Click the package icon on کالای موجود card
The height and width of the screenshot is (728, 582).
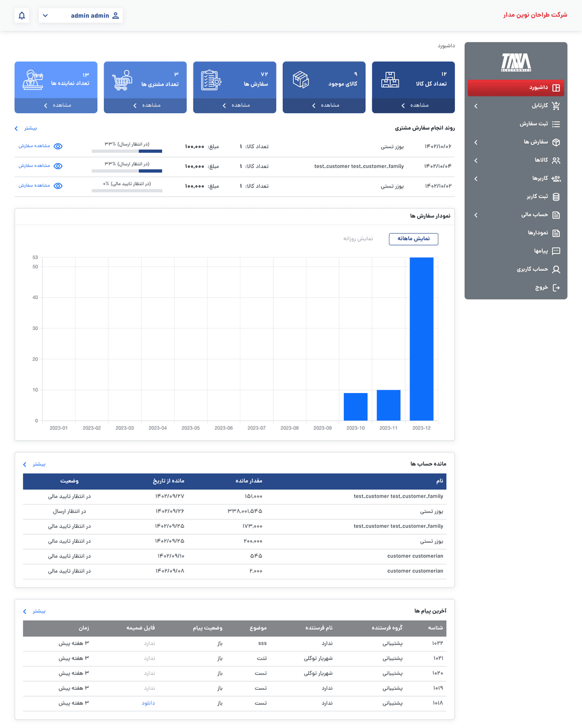coord(301,80)
